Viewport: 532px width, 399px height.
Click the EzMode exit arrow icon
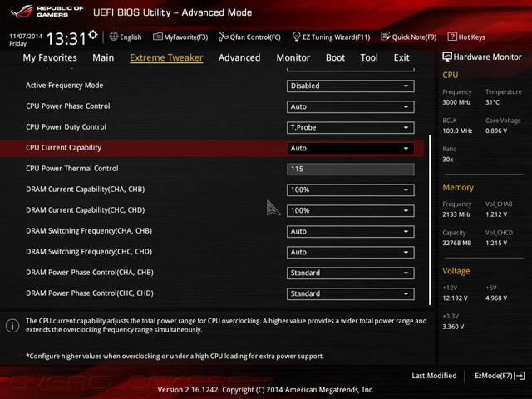(x=520, y=376)
